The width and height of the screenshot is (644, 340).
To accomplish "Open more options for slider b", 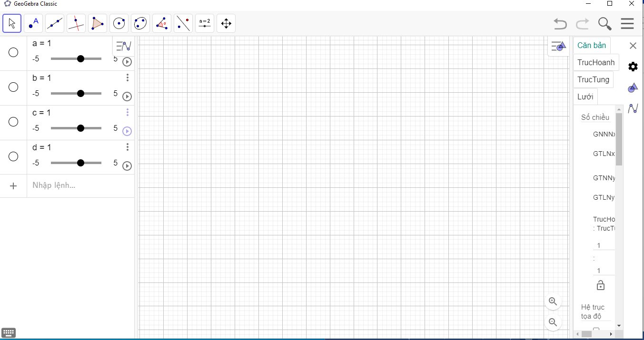I will tap(127, 78).
